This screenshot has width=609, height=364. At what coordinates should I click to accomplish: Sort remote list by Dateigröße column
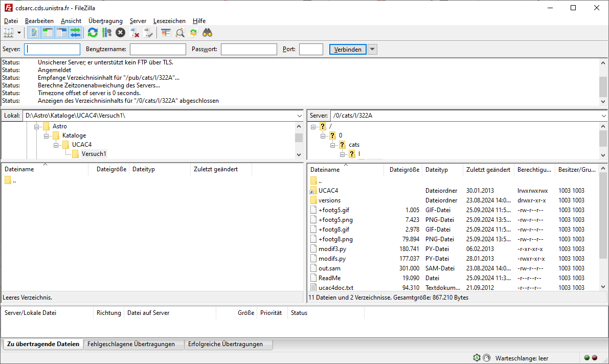click(403, 170)
